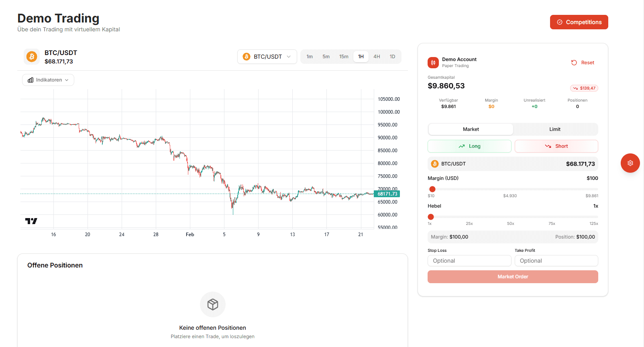The height and width of the screenshot is (347, 644).
Task: Switch to the Limit order tab
Action: 555,129
